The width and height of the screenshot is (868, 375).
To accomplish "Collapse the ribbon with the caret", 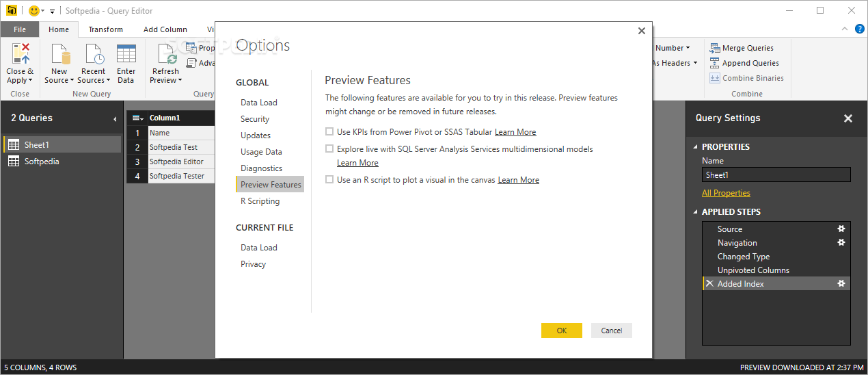I will 845,29.
